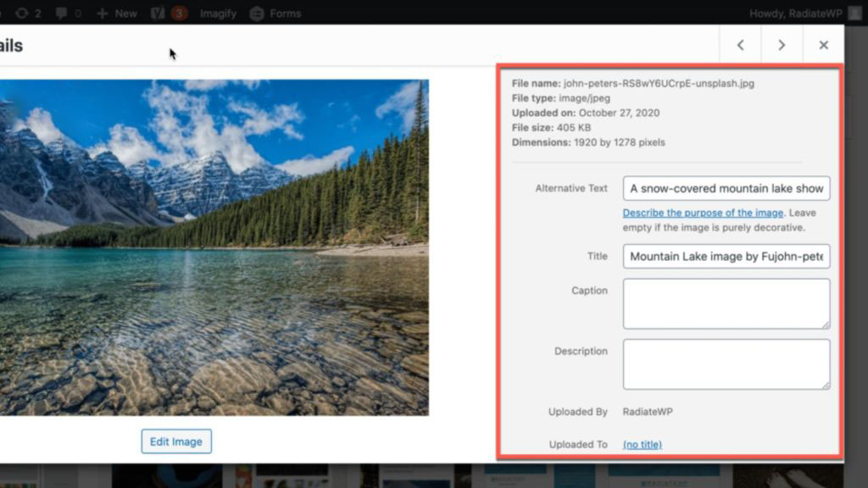868x488 pixels.
Task: Click the Edit Image button
Action: [x=175, y=441]
